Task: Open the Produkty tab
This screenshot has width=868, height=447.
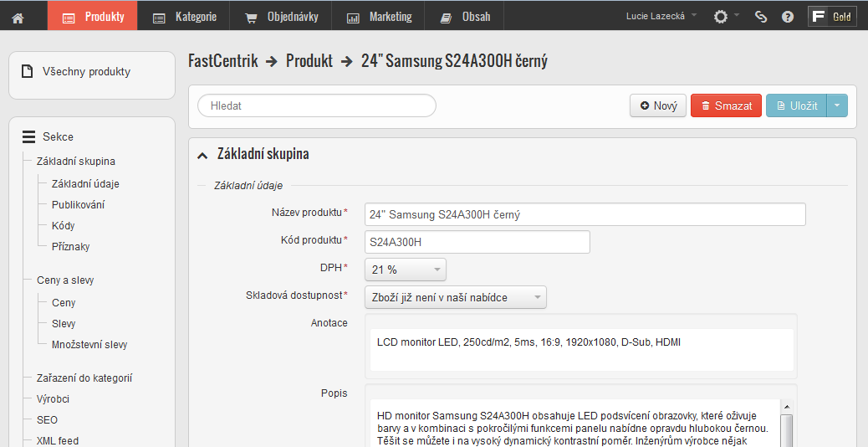Action: coord(93,16)
